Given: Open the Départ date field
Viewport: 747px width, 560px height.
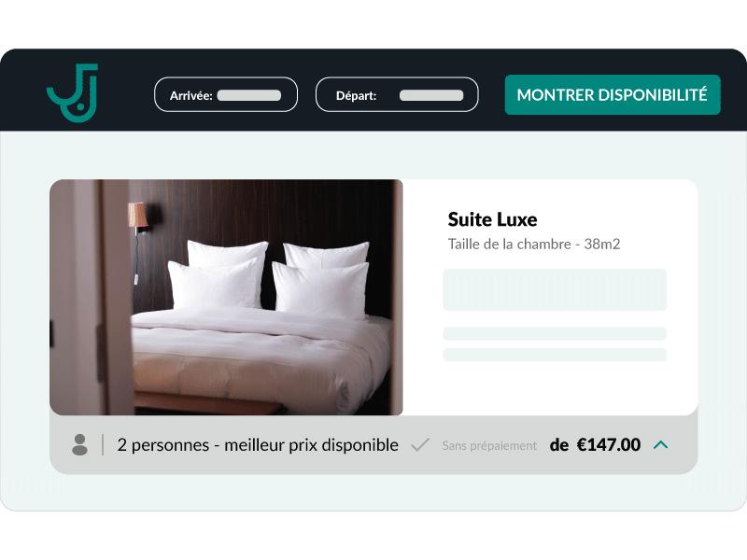Looking at the screenshot, I should click(397, 95).
